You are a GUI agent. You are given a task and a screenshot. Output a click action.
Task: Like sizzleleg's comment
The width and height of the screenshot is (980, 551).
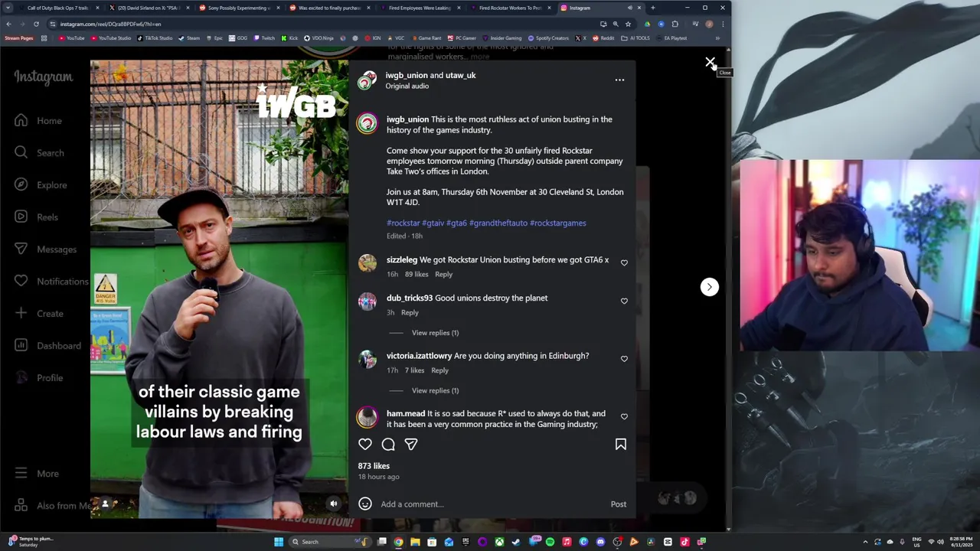coord(624,262)
